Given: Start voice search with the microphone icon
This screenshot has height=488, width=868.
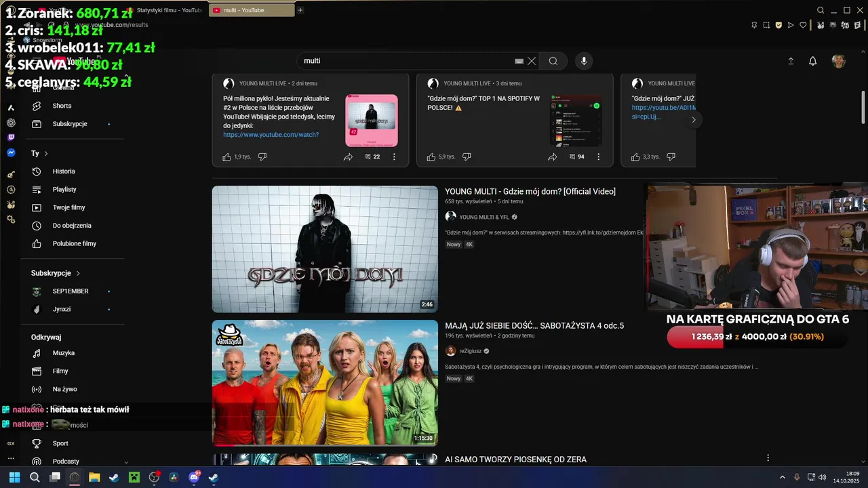Looking at the screenshot, I should tap(584, 61).
